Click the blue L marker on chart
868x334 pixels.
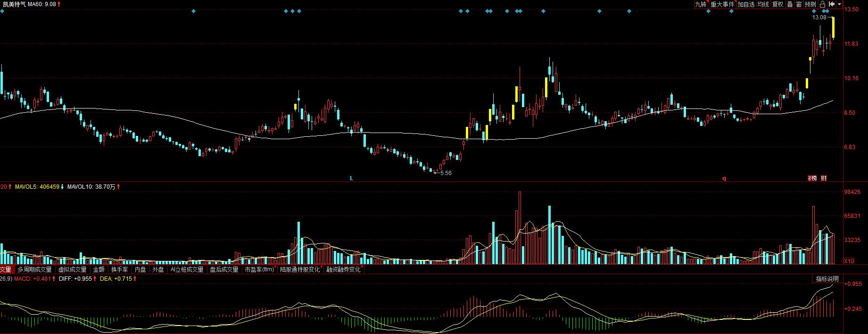click(351, 178)
